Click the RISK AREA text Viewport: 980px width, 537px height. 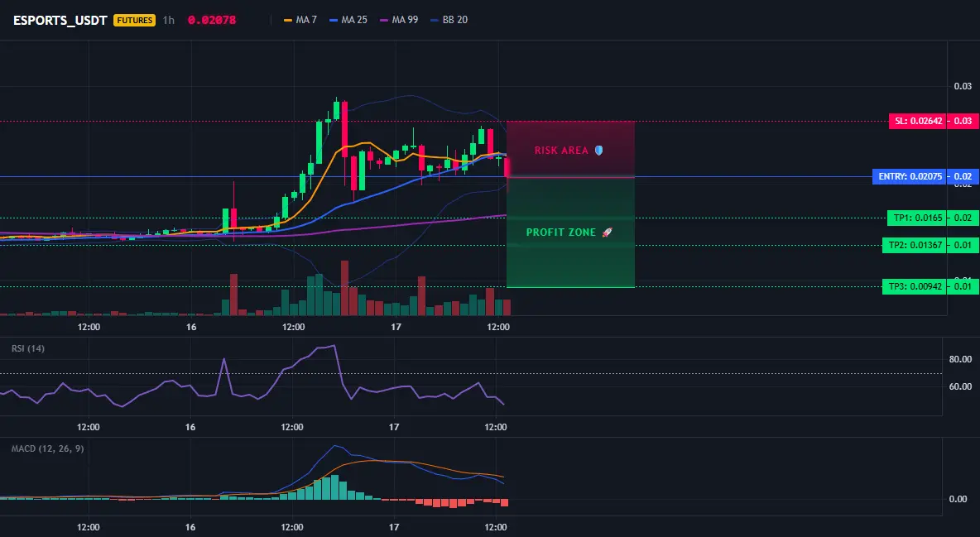[x=561, y=151]
